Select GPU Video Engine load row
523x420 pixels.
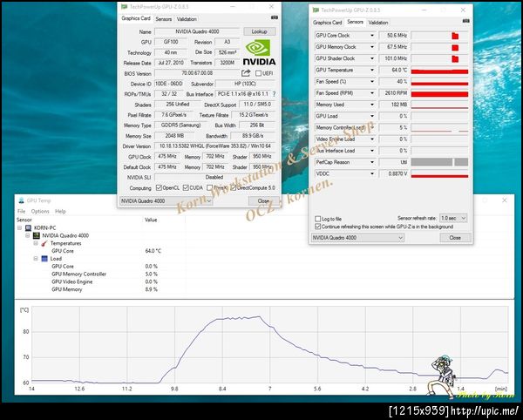point(105,281)
